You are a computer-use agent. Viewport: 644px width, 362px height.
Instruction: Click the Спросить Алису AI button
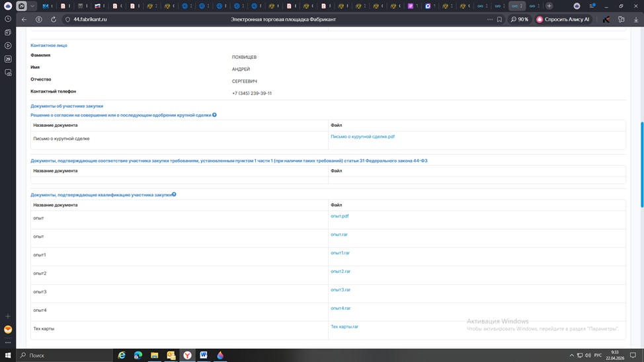coord(563,19)
